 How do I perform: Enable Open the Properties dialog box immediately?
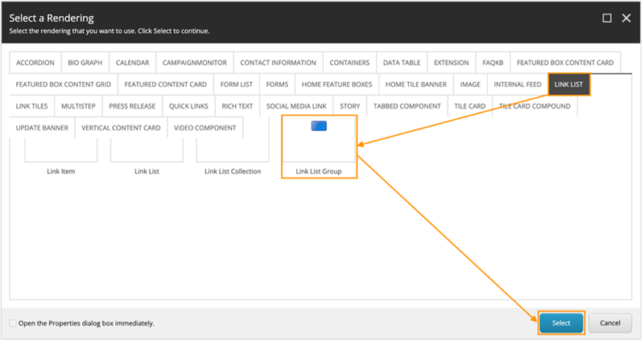tap(12, 323)
